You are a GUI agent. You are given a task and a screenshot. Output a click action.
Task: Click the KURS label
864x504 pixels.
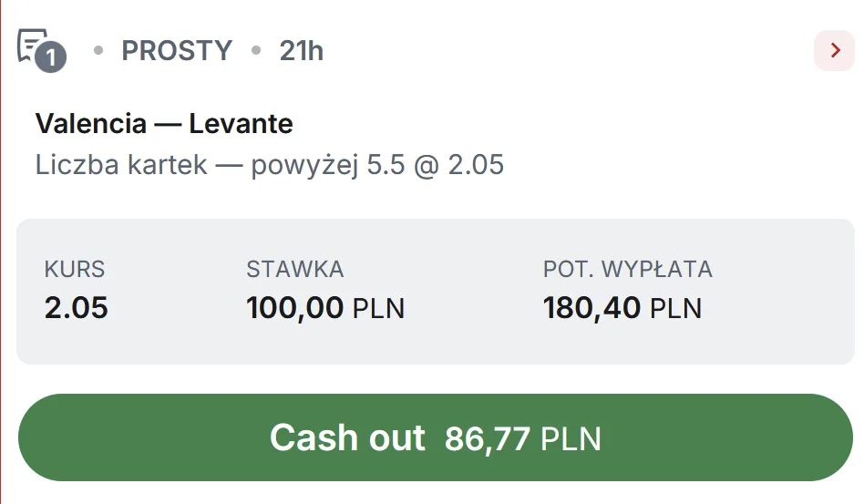pos(75,270)
